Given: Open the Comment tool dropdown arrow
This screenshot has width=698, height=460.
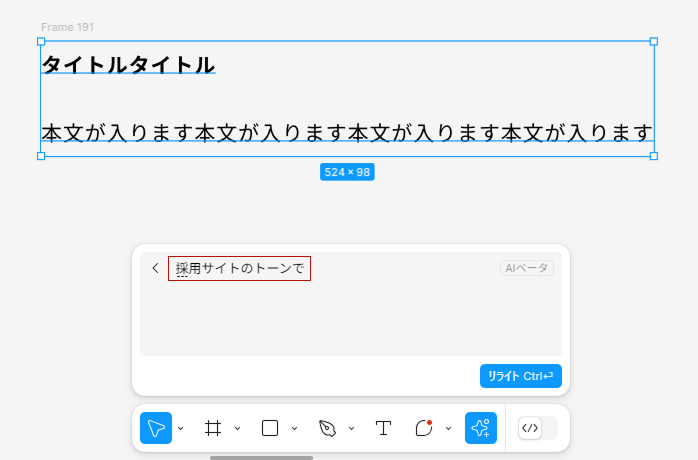Looking at the screenshot, I should [449, 428].
